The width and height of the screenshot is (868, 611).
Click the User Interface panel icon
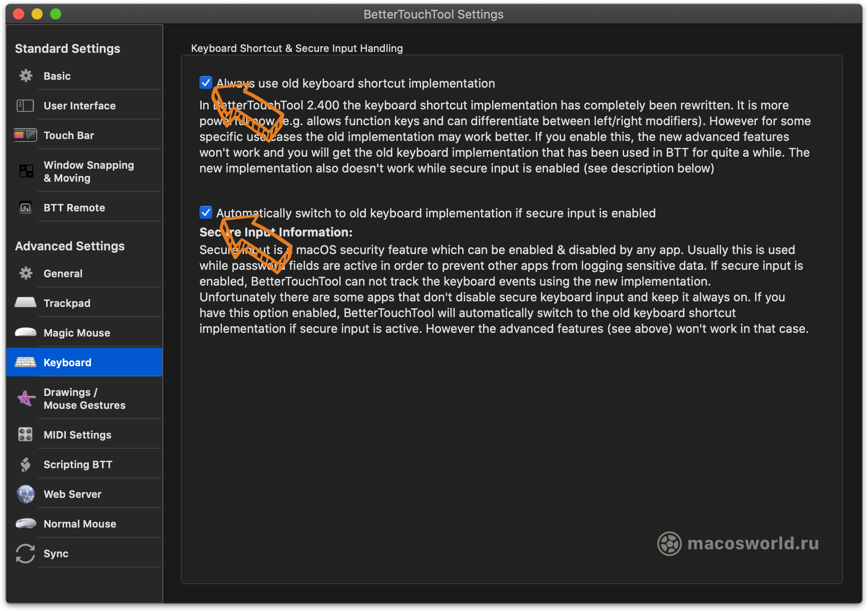(26, 106)
